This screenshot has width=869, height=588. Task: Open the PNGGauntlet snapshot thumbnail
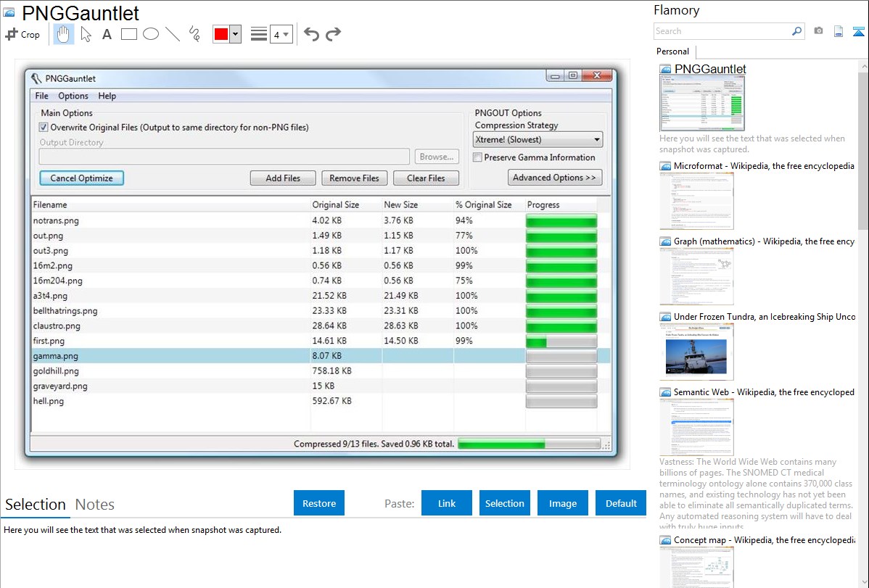click(702, 104)
